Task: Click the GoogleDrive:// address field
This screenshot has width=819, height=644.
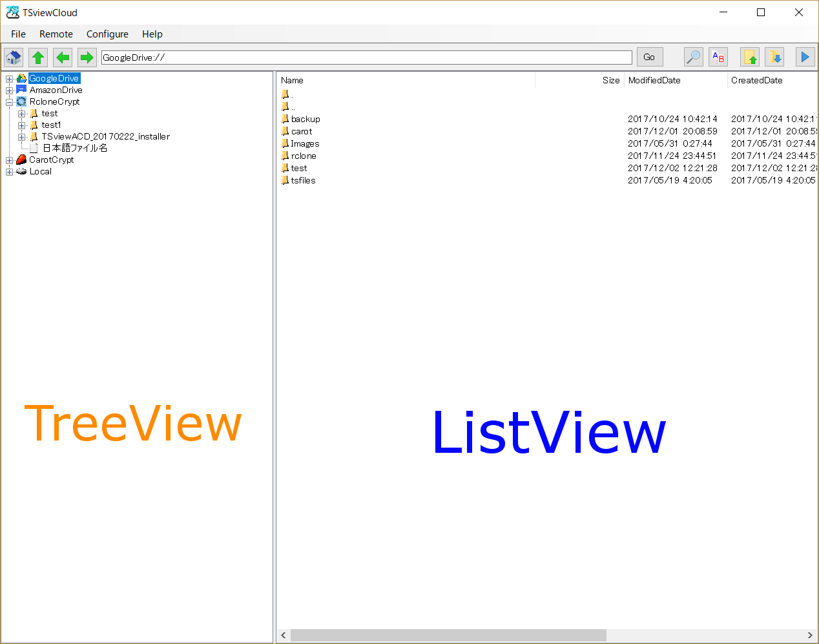Action: pyautogui.click(x=366, y=57)
